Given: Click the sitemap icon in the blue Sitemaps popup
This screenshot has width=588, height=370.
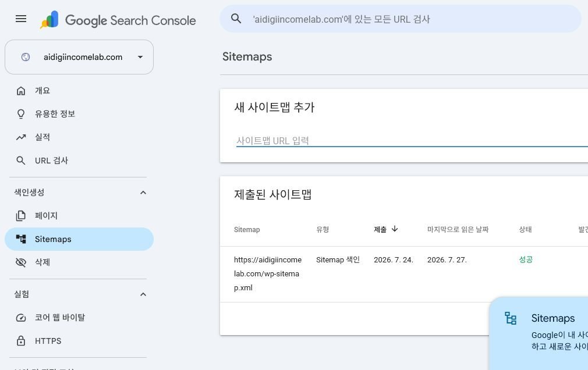Looking at the screenshot, I should tap(511, 318).
